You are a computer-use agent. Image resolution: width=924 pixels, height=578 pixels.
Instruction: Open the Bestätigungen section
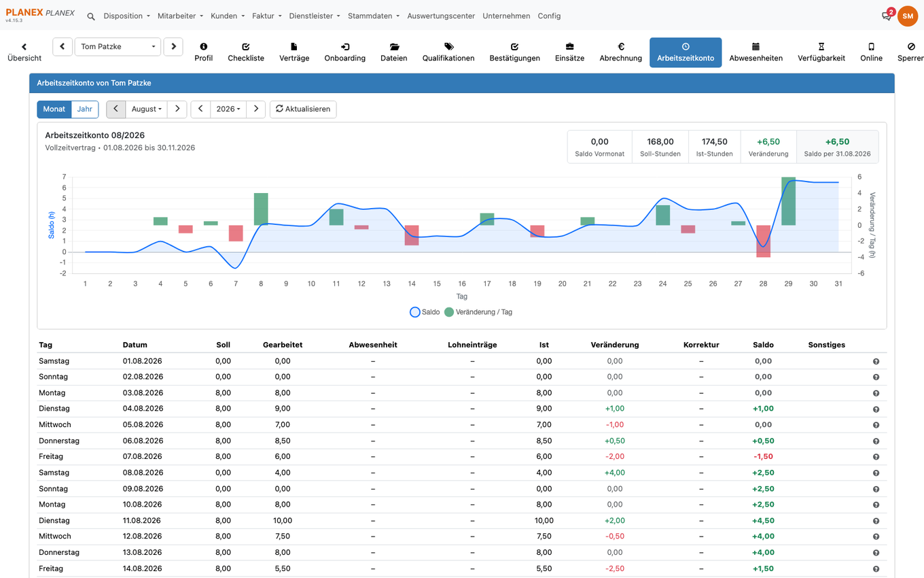[515, 52]
